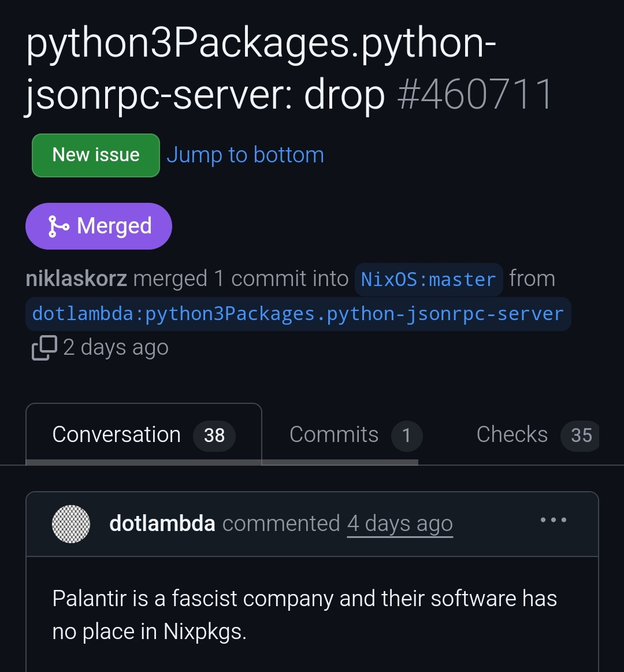
Task: Open niklaskorz's profile link
Action: tap(76, 279)
